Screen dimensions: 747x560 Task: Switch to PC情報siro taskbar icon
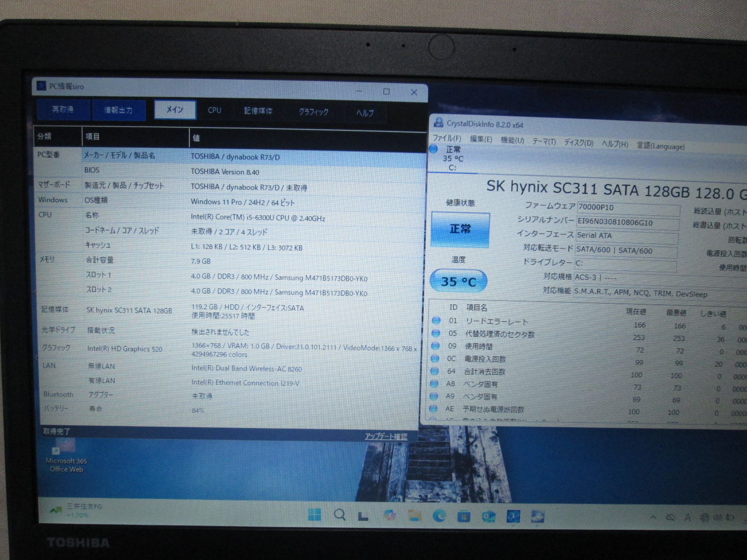point(514,517)
